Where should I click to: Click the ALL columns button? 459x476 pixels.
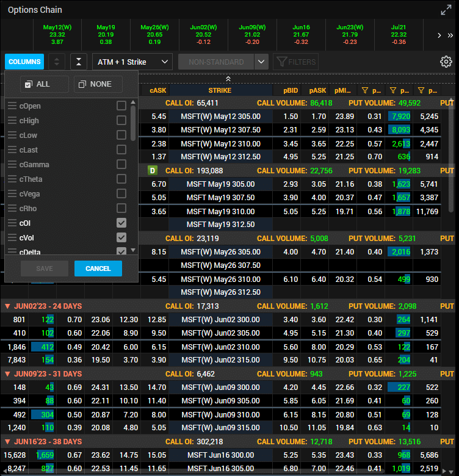[x=45, y=84]
